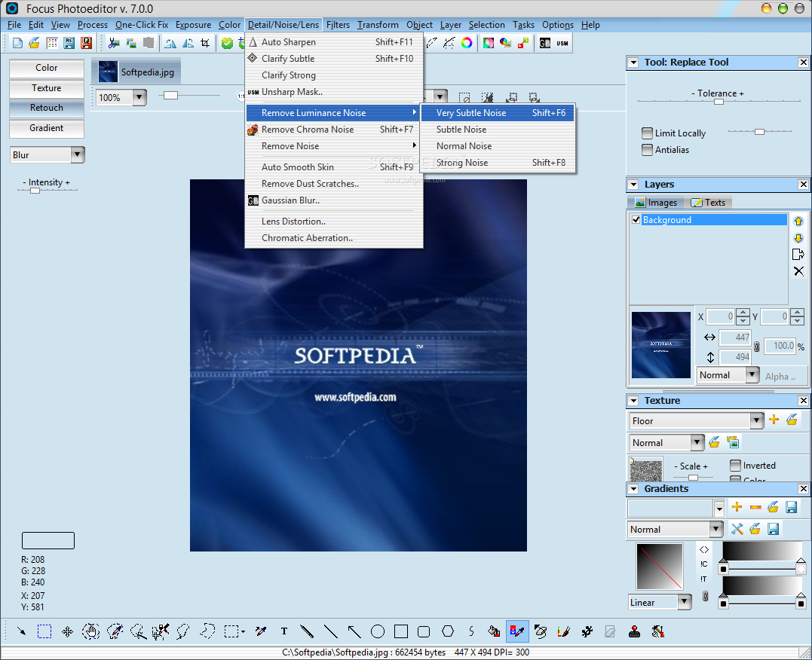The image size is (812, 660).
Task: Click the current color box above RGB values
Action: point(48,540)
